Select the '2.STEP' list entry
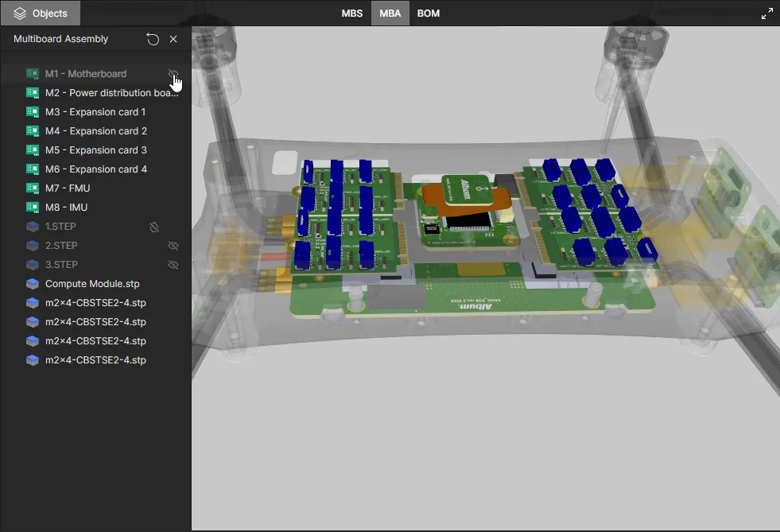 coord(61,246)
